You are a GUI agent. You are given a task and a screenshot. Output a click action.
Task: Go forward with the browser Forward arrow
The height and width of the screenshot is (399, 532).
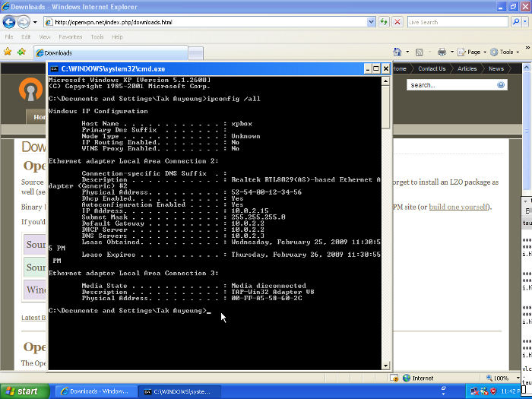click(23, 22)
